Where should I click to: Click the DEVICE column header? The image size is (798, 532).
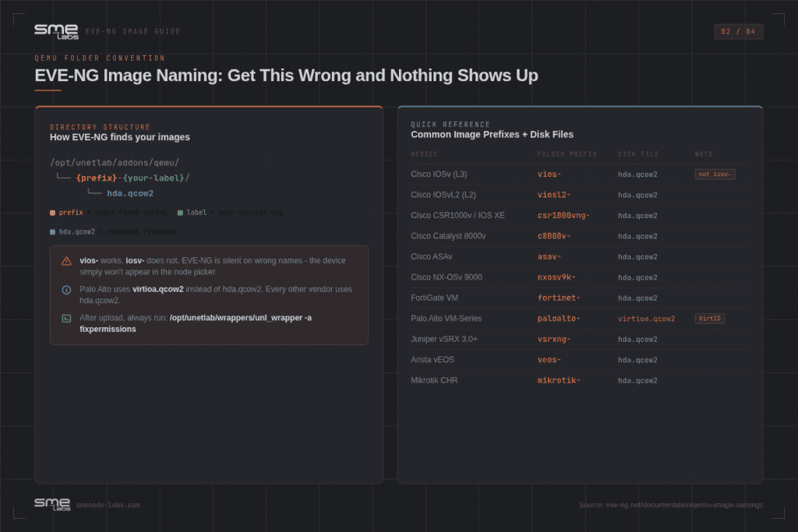point(425,154)
